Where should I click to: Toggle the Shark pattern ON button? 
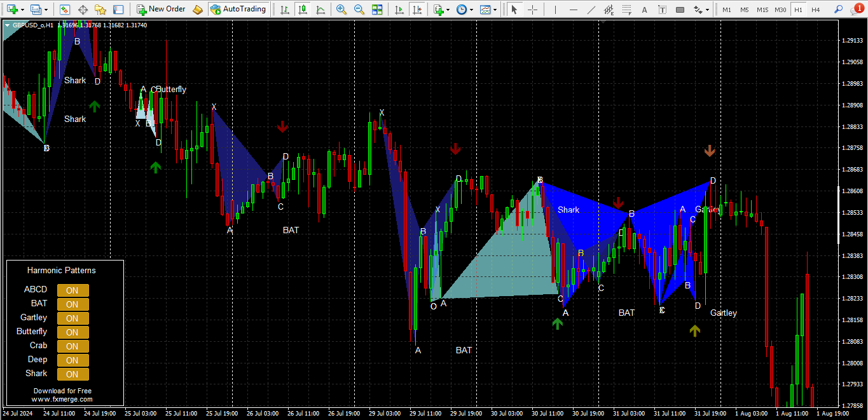72,374
